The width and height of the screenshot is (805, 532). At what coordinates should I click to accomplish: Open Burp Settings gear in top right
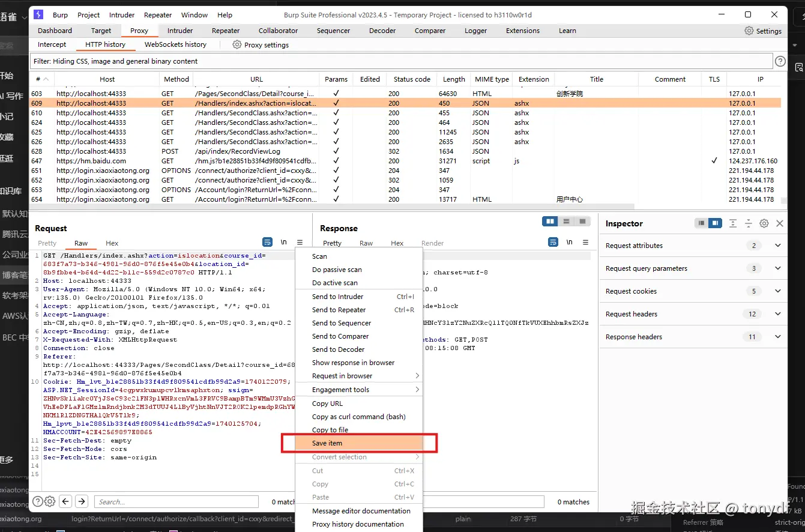tap(763, 31)
